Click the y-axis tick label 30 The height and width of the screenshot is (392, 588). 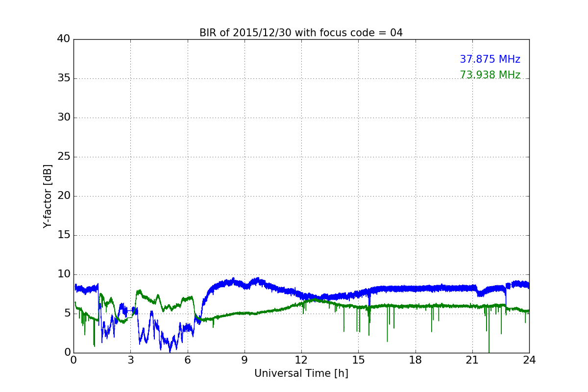pyautogui.click(x=64, y=118)
